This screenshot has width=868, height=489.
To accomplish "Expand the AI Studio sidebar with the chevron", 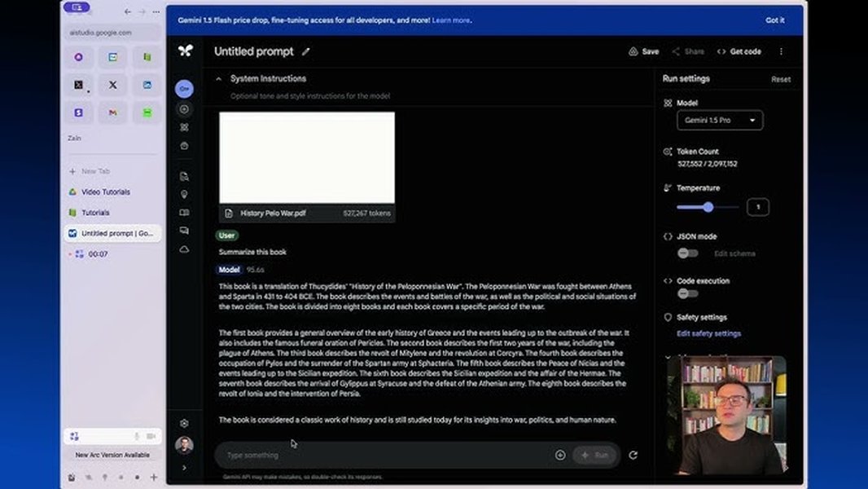I will pos(184,468).
